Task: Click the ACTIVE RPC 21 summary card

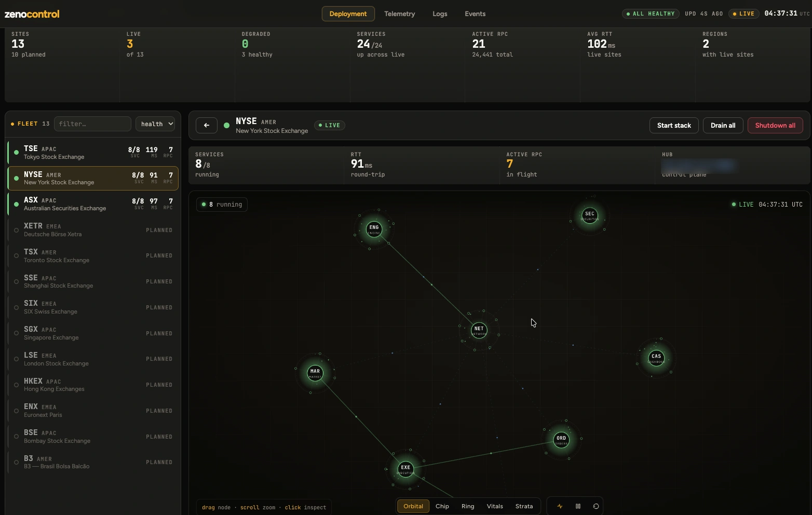Action: (x=523, y=65)
